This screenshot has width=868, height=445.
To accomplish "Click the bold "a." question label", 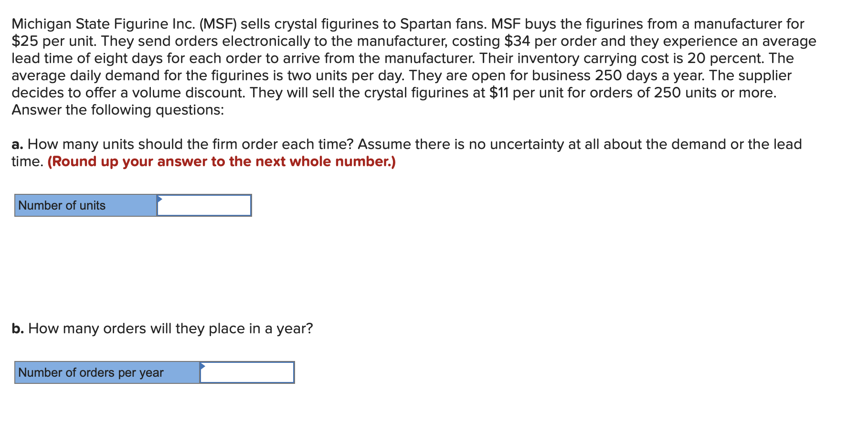I will [18, 144].
